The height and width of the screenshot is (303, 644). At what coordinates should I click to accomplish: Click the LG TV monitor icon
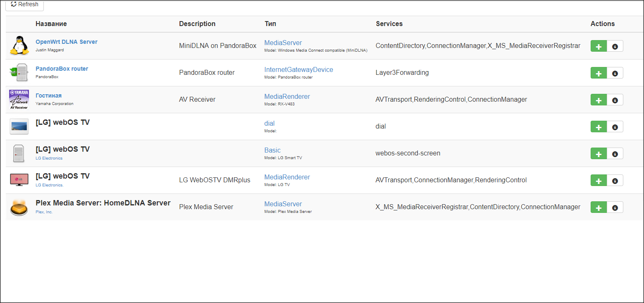[x=19, y=180]
